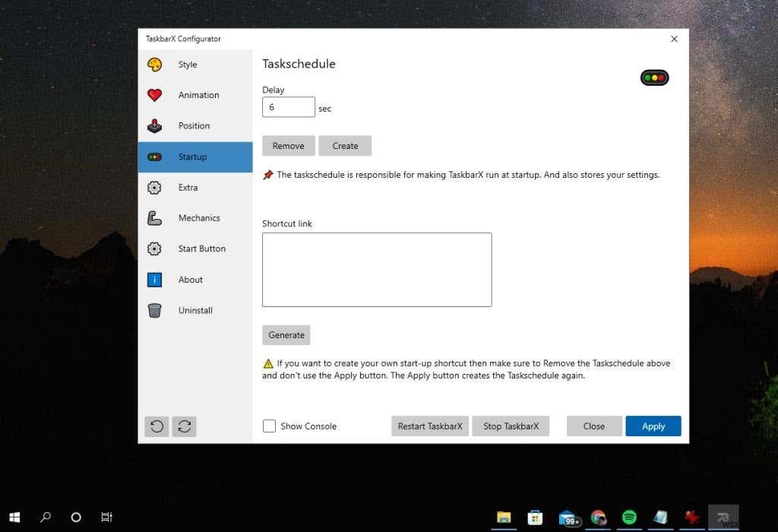Click the Start Button gear icon
Screen dimensions: 778x532
(x=155, y=249)
